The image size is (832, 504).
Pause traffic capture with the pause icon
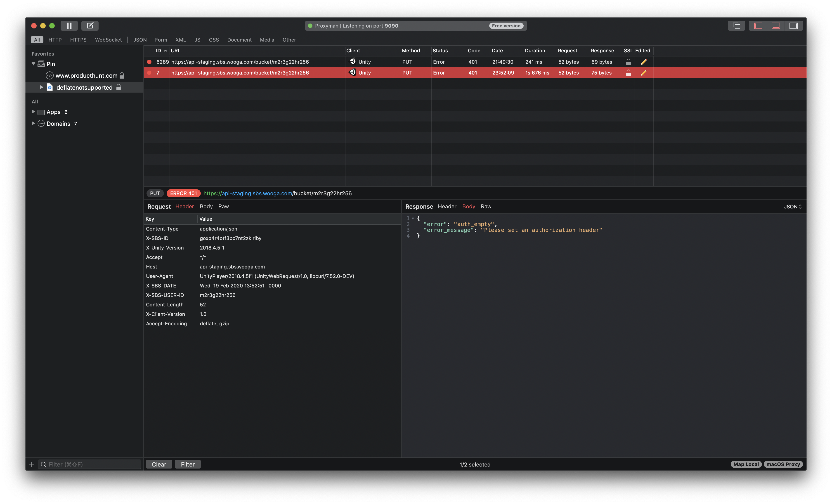69,25
